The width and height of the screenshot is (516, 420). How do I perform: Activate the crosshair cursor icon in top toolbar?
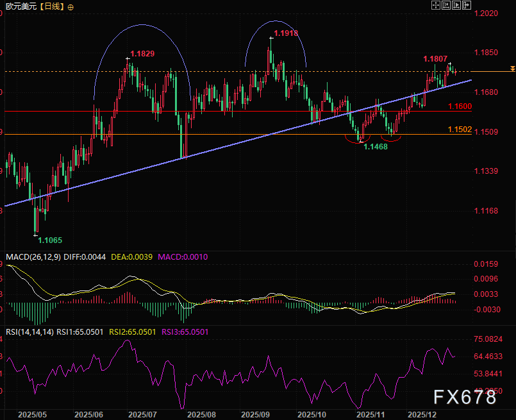436,5
